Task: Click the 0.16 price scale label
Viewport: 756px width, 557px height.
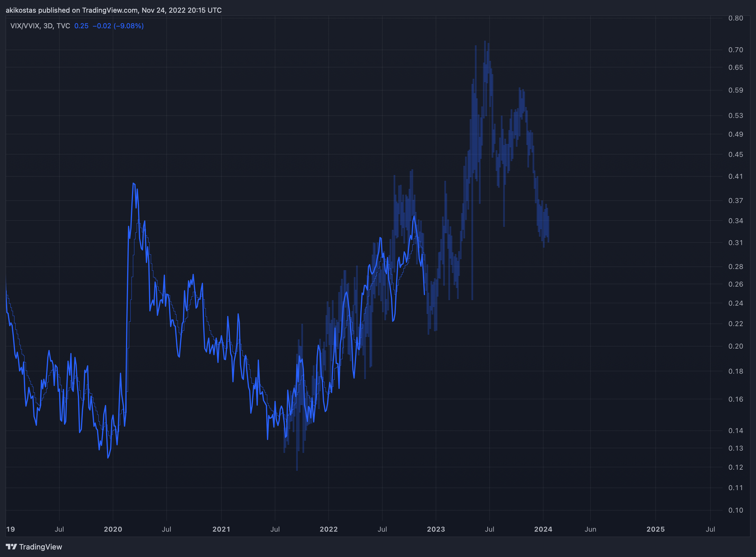Action: (736, 399)
